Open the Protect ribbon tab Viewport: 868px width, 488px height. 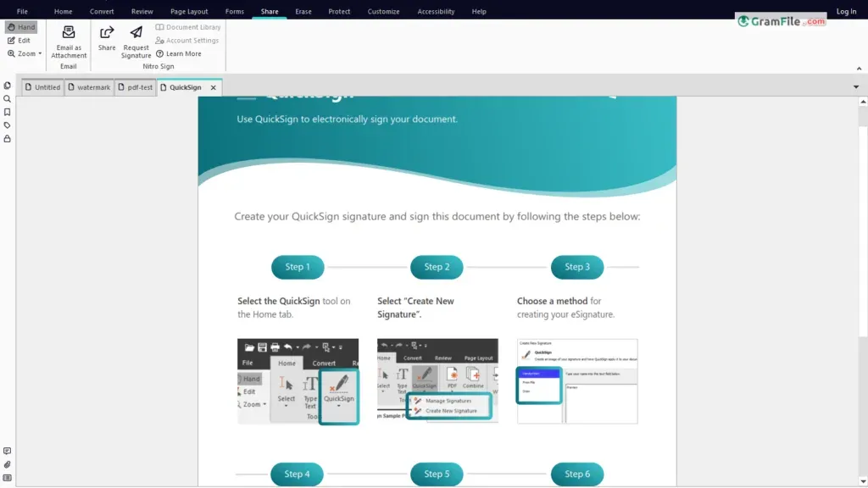pos(339,11)
